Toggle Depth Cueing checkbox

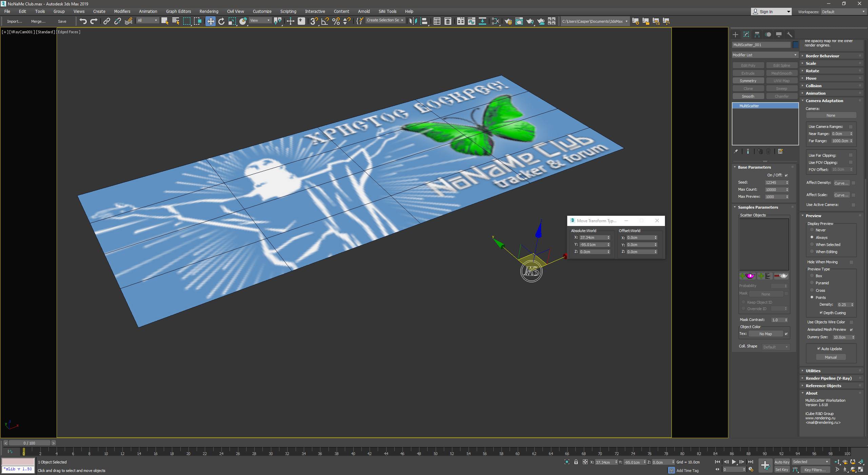click(x=821, y=313)
